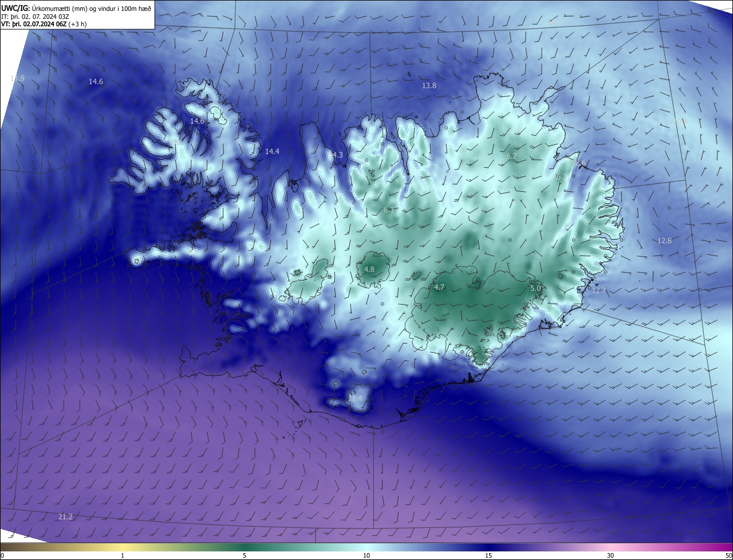This screenshot has width=733, height=560.
Task: Select the 'VT: þri. 02.07.2024 06Z (+3 h)' line
Action: (x=44, y=24)
